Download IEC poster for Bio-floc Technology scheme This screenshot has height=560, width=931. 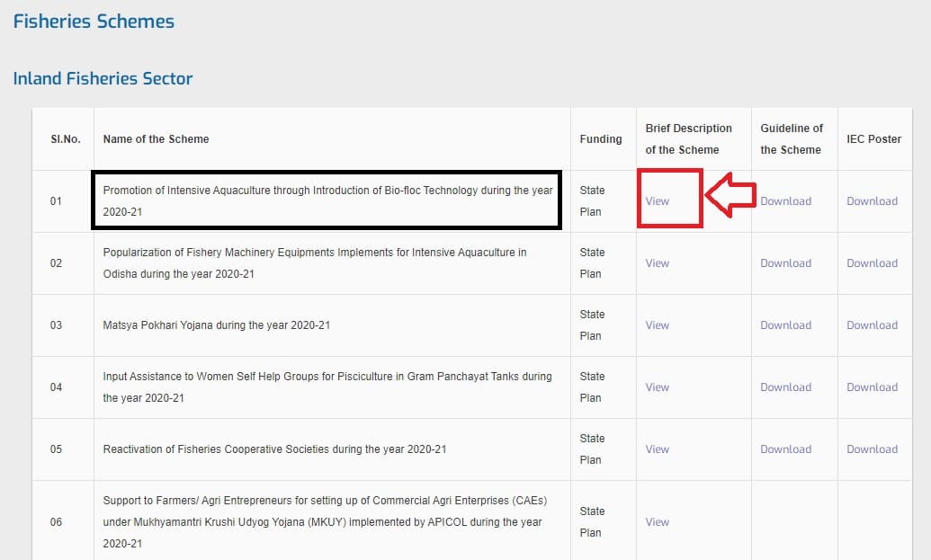(872, 201)
